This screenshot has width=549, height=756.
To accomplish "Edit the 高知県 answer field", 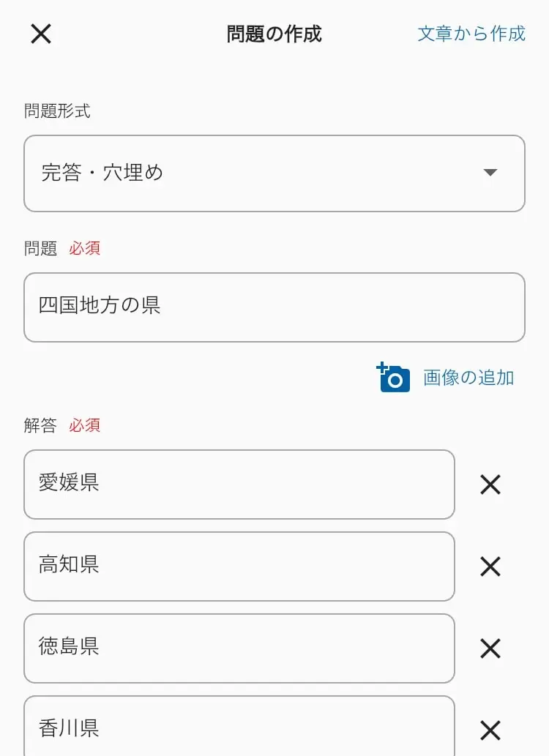I will click(239, 566).
